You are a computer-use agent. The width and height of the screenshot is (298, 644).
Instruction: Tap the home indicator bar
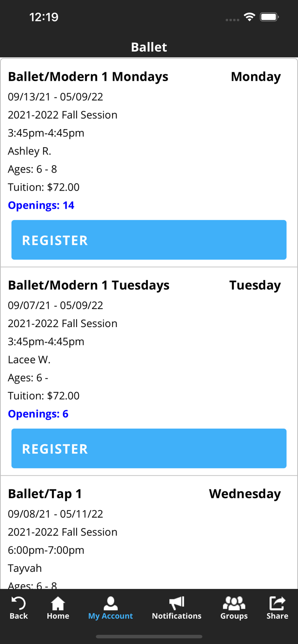[x=149, y=637]
